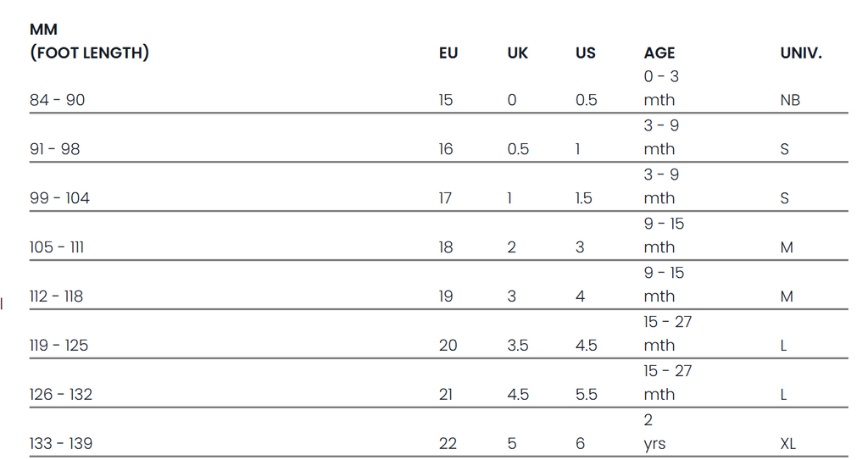The image size is (868, 460).
Task: Click the AGE column header
Action: point(659,53)
